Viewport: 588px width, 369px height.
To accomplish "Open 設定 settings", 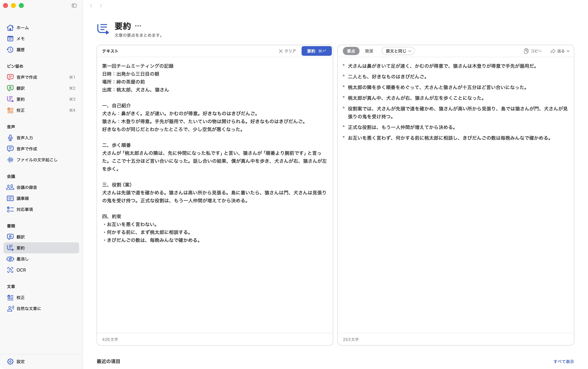I will (x=41, y=361).
